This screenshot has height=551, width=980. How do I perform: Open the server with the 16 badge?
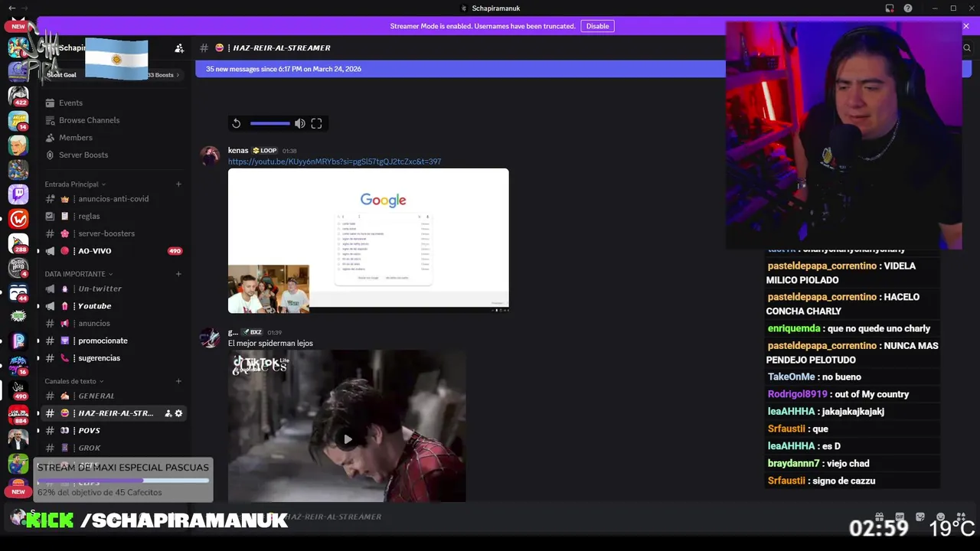coord(18,365)
